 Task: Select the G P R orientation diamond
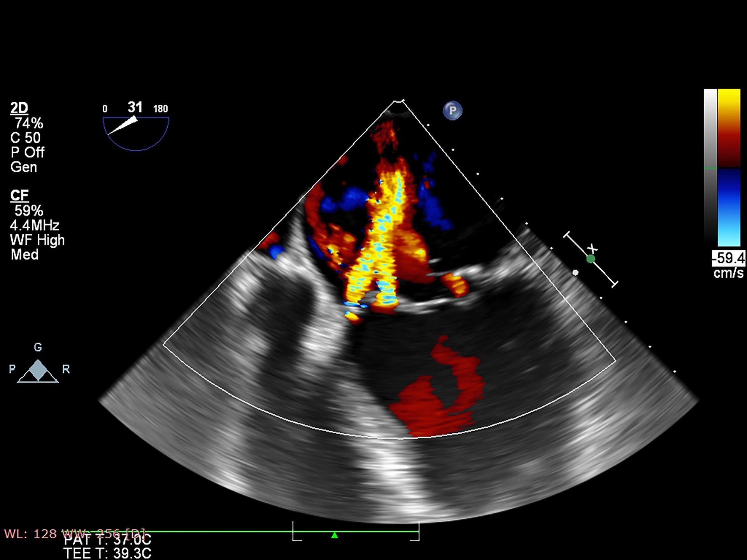(38, 370)
